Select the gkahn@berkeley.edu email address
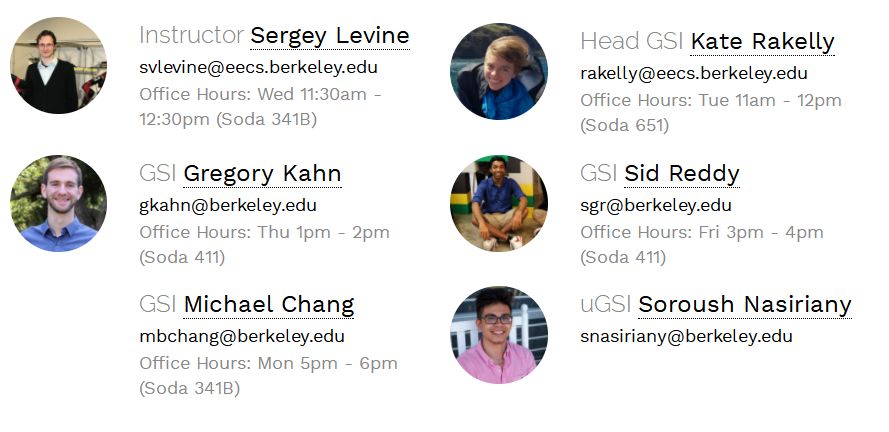889x432 pixels. [227, 205]
